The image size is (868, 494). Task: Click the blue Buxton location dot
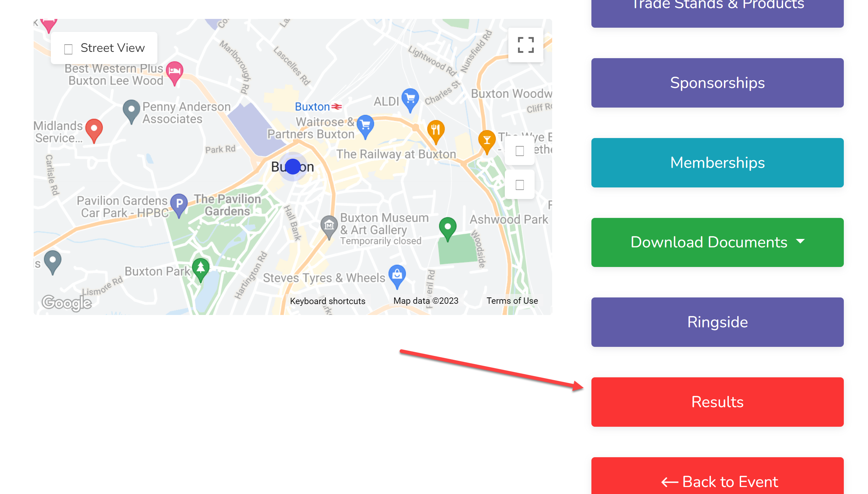pos(293,167)
